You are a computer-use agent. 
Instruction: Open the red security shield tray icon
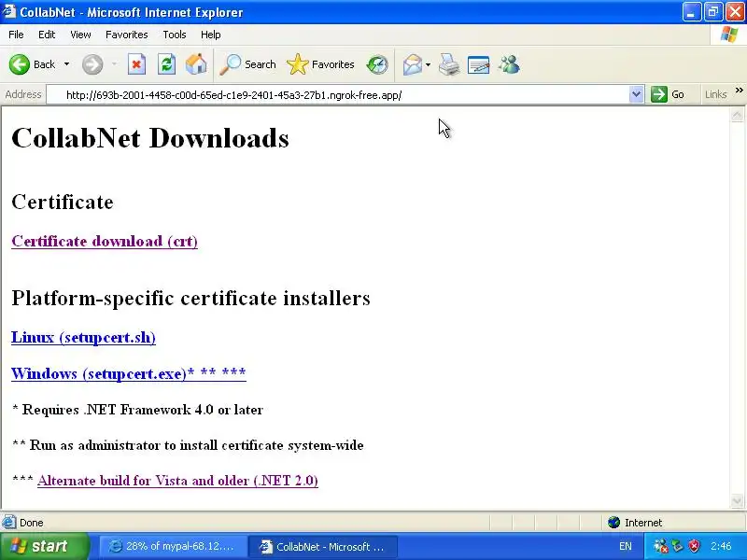click(695, 546)
